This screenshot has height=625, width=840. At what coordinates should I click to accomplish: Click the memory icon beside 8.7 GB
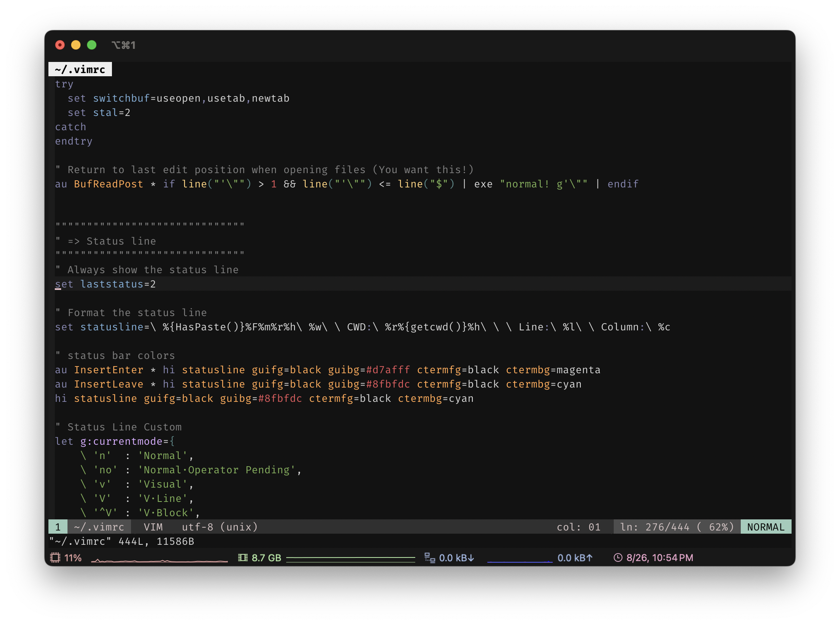pos(243,557)
